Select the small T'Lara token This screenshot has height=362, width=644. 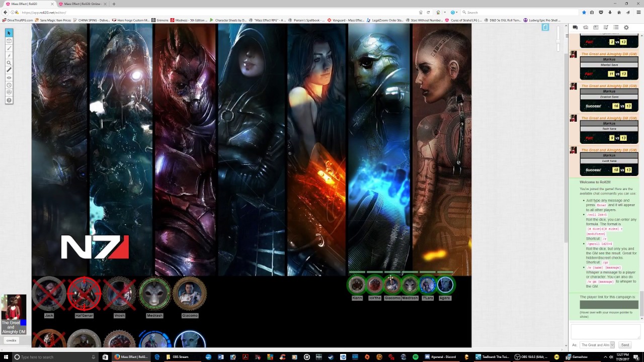tap(428, 285)
